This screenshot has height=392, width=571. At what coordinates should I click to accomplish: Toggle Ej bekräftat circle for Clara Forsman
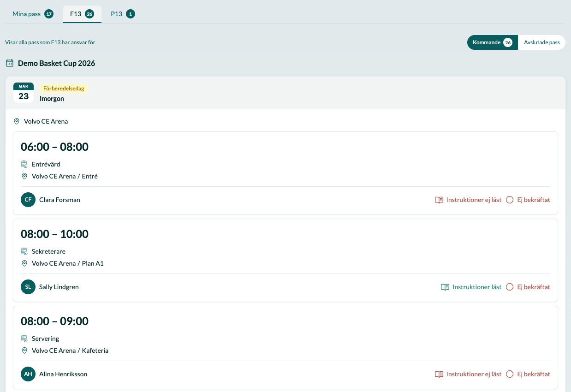(510, 200)
